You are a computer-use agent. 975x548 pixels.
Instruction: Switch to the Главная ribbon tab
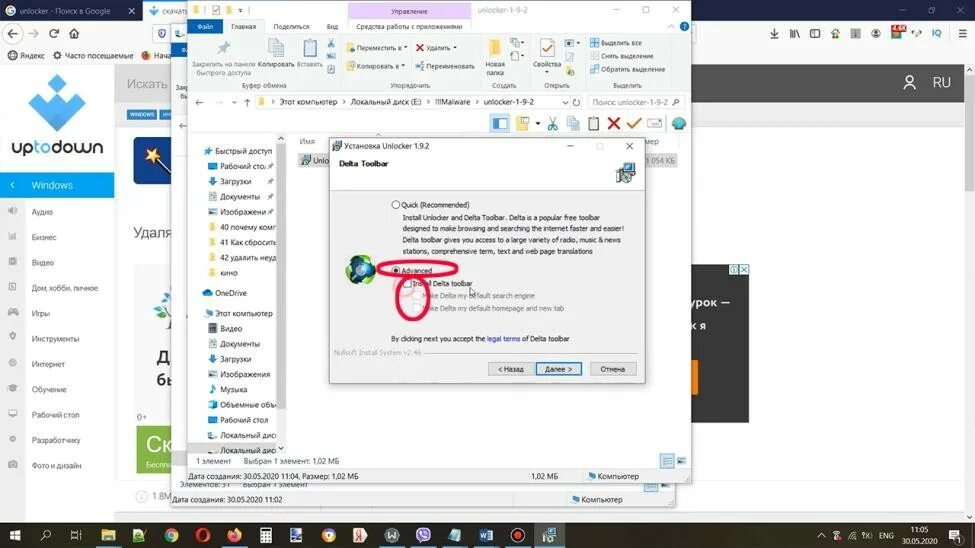(x=243, y=27)
